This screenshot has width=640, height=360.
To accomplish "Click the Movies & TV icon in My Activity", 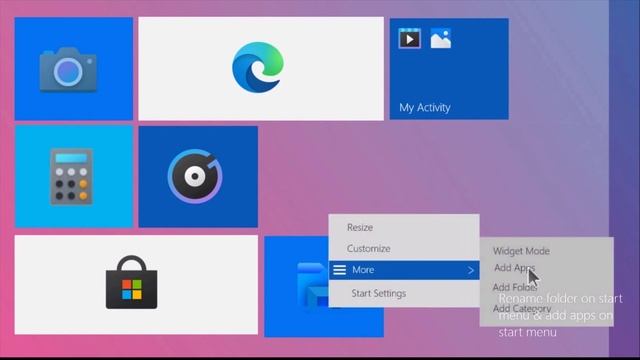I will [409, 39].
